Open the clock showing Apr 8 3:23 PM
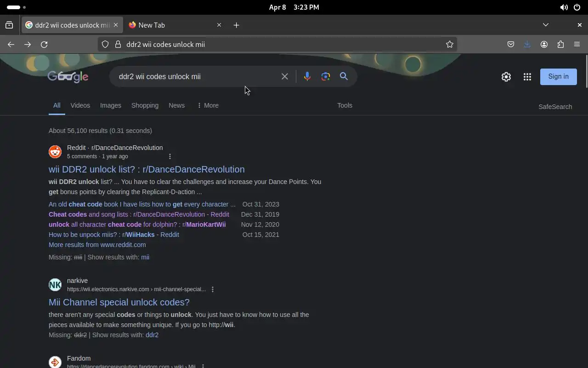The width and height of the screenshot is (588, 368). coord(294,7)
